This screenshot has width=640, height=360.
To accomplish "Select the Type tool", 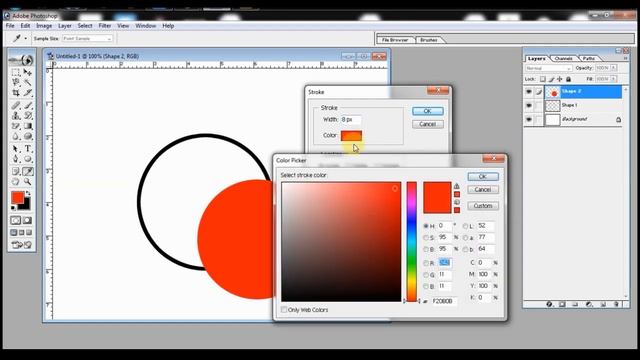I will click(x=27, y=149).
